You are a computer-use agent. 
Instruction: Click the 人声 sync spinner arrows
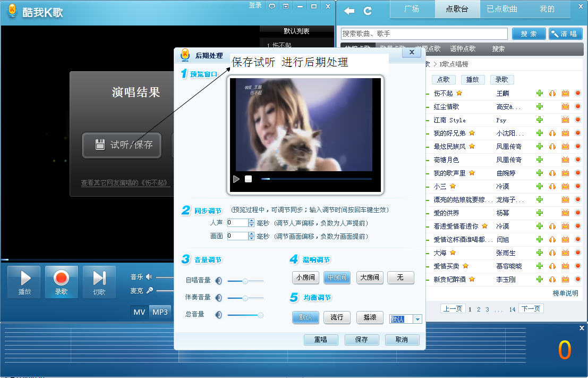click(x=251, y=223)
